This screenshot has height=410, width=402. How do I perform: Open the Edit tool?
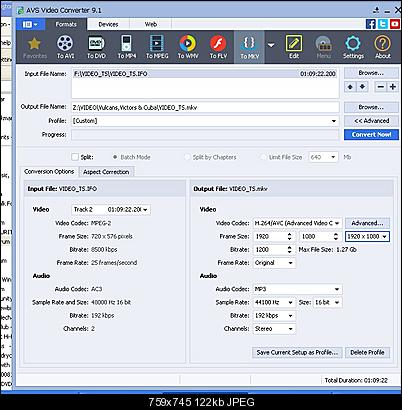294,48
